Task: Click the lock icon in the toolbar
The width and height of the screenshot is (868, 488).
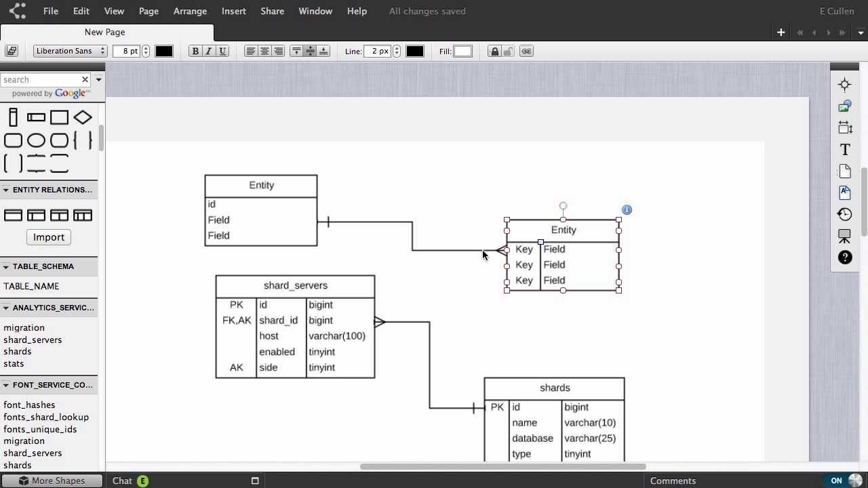Action: [x=494, y=51]
